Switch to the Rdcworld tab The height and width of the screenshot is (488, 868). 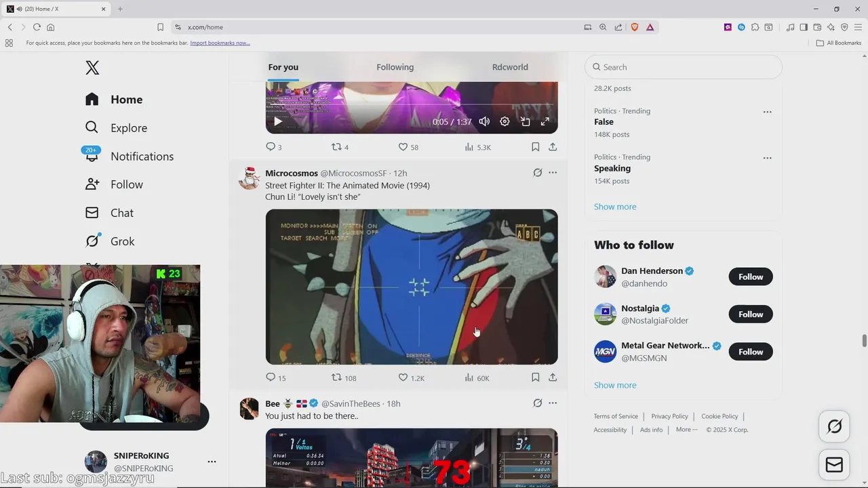tap(510, 67)
